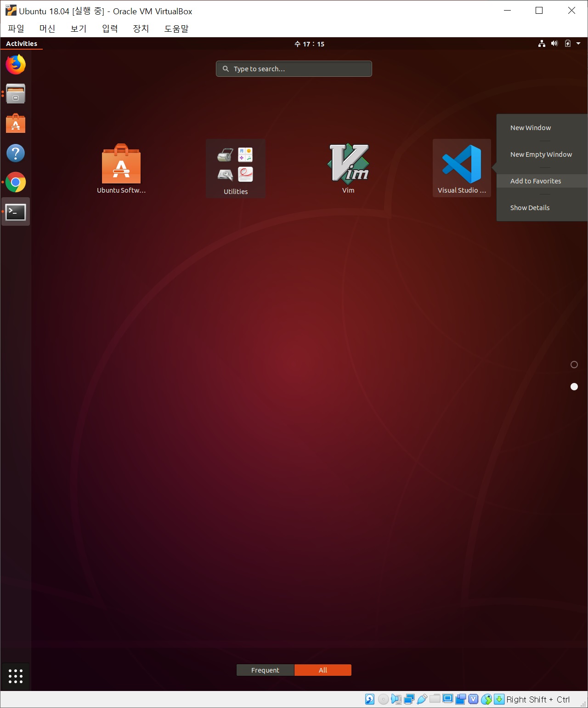Viewport: 588px width, 708px height.
Task: Launch Ubuntu Software from the dock
Action: coord(16,123)
